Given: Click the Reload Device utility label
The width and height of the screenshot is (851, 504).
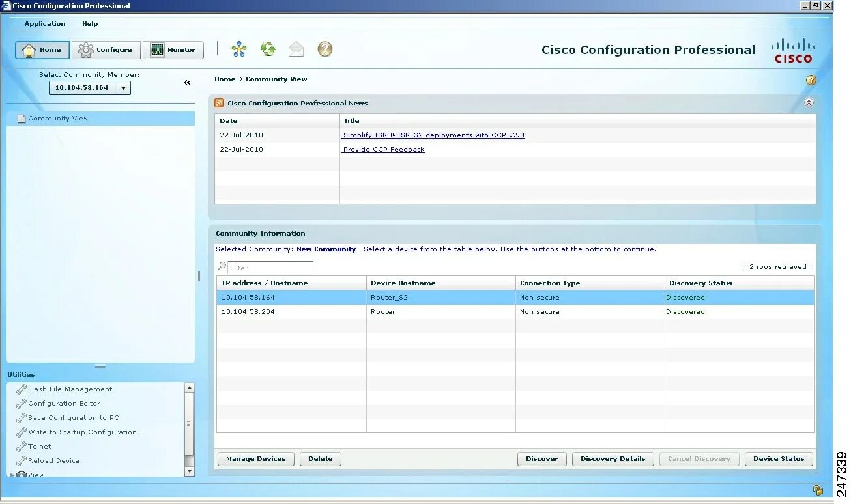Looking at the screenshot, I should tap(54, 461).
